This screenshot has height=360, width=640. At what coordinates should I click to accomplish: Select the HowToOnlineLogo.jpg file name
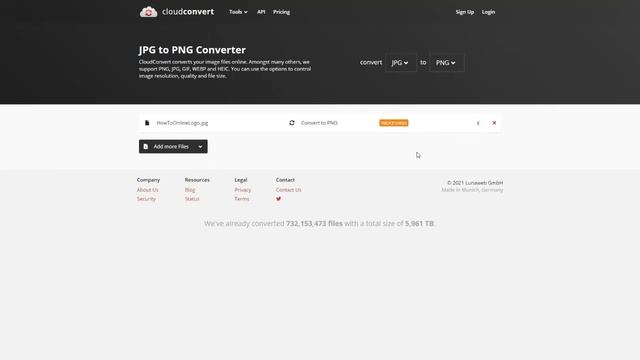pyautogui.click(x=182, y=123)
